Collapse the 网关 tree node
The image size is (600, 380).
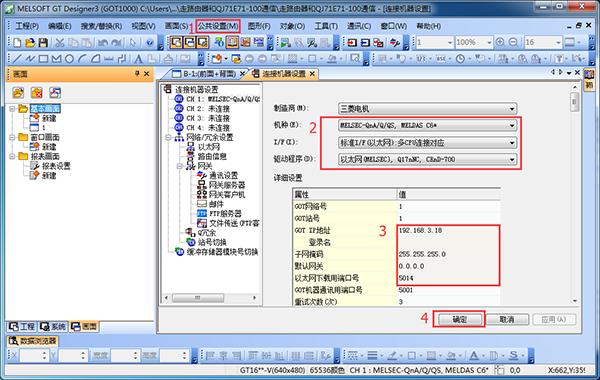(179, 166)
